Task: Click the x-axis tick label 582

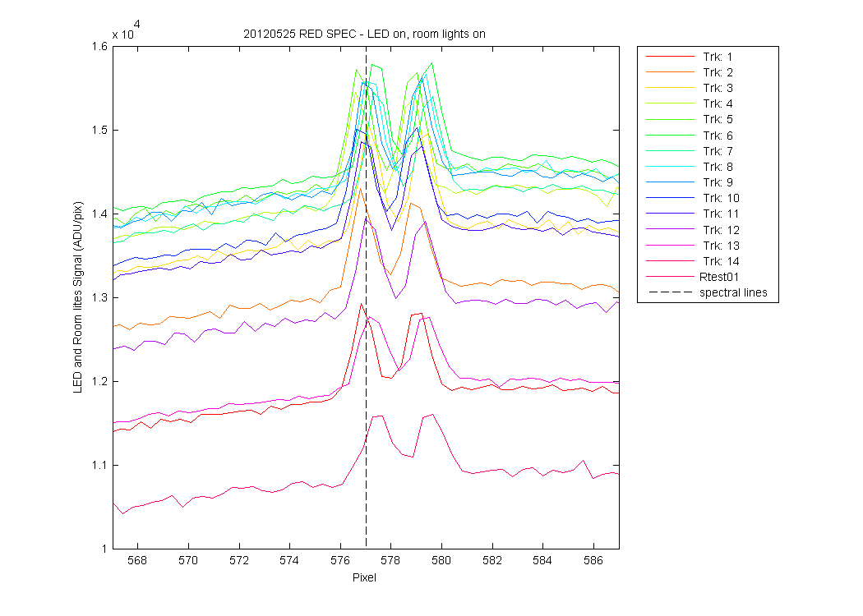Action: pyautogui.click(x=492, y=560)
